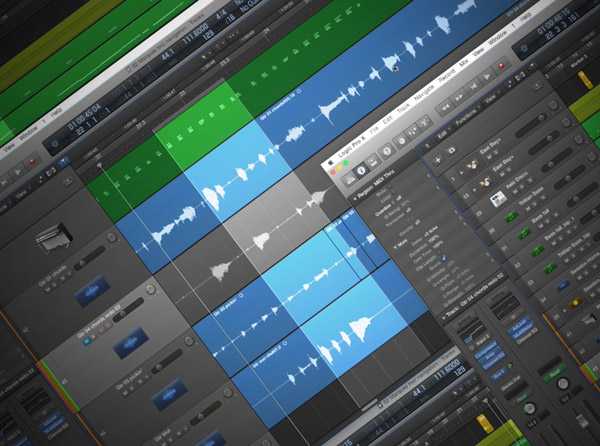Select the piano track icon in left window

(x=54, y=237)
